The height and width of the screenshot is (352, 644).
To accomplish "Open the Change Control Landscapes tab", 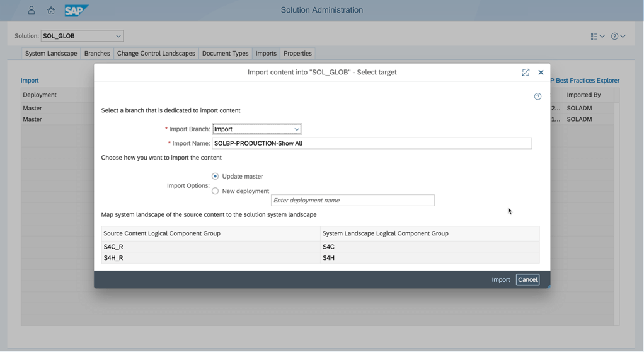I will (x=156, y=54).
